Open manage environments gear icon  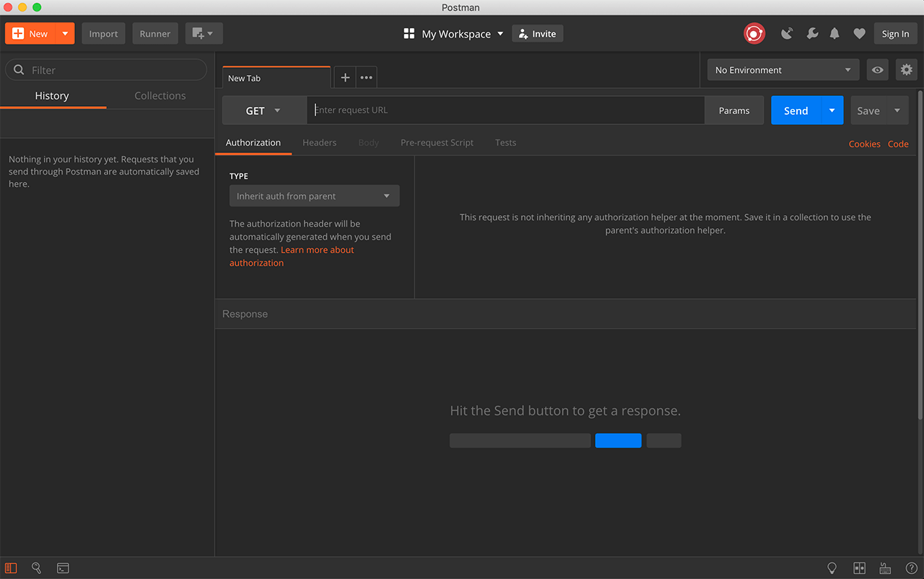(906, 70)
